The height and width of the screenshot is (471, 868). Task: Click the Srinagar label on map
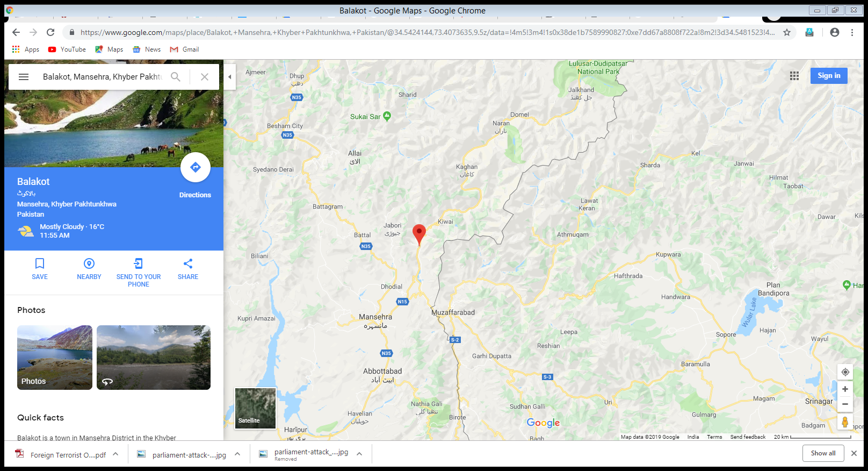[819, 401]
